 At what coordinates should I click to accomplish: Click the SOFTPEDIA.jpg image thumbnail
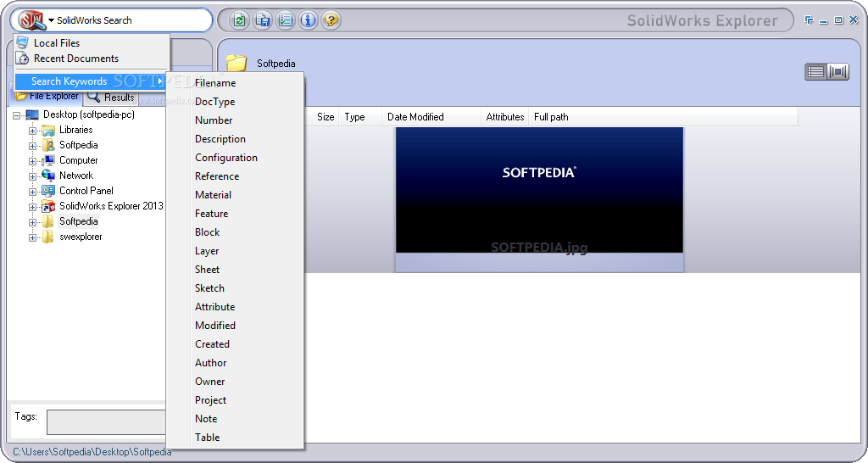tap(539, 191)
